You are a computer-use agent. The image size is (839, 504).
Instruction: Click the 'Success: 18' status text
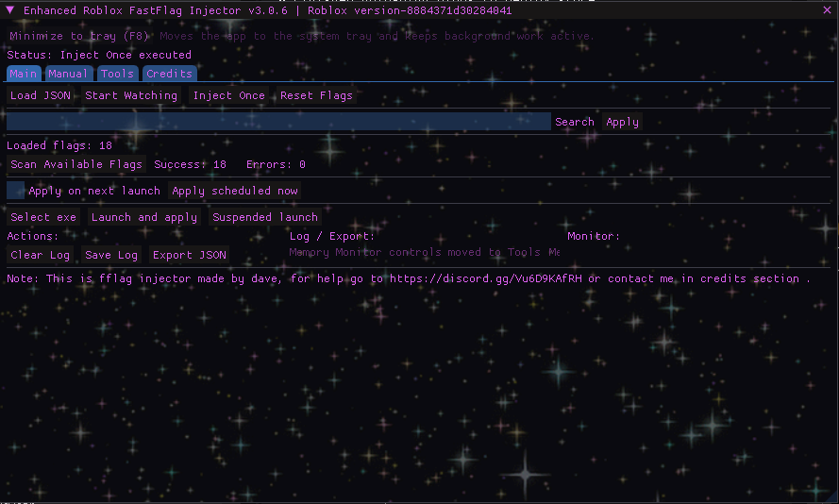[191, 164]
